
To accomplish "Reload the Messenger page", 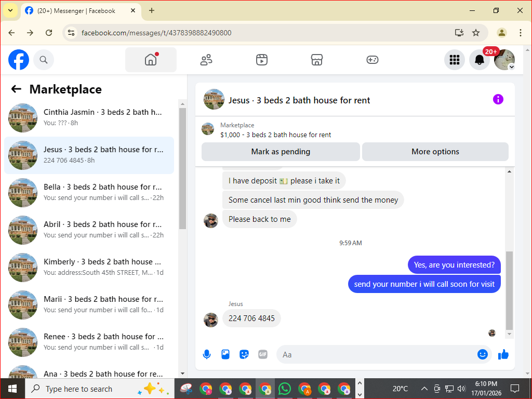I will click(49, 33).
